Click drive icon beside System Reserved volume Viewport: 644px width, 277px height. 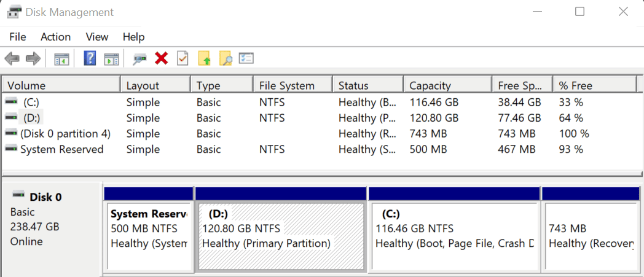[x=11, y=149]
